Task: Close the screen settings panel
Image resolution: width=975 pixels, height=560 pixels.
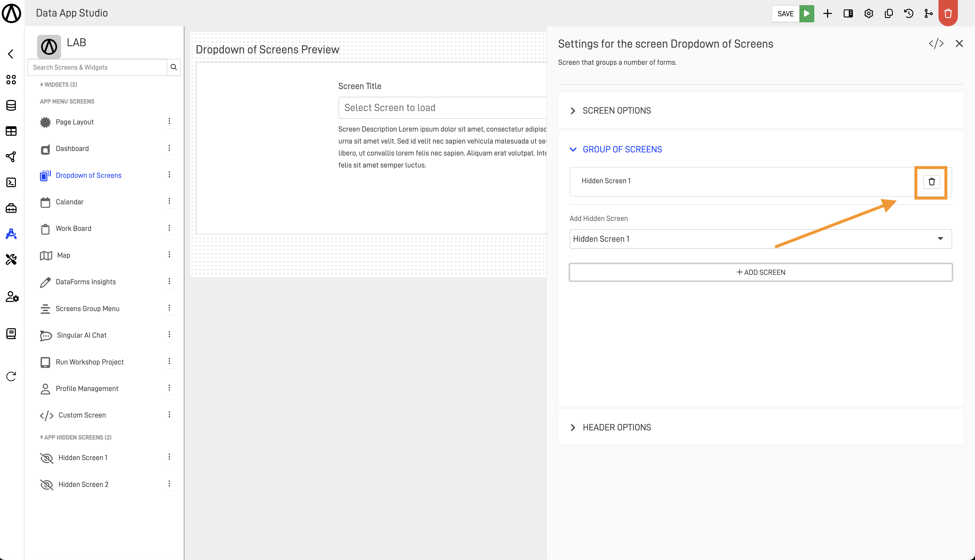Action: 959,43
